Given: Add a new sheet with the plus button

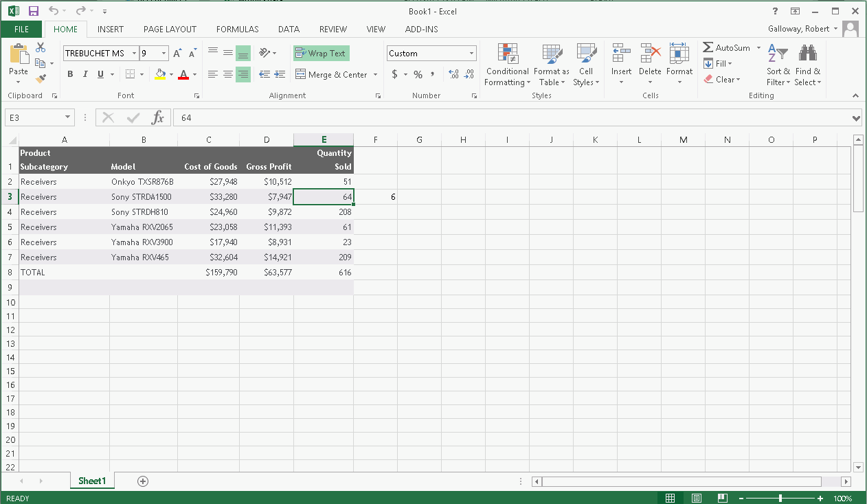Looking at the screenshot, I should [x=143, y=481].
